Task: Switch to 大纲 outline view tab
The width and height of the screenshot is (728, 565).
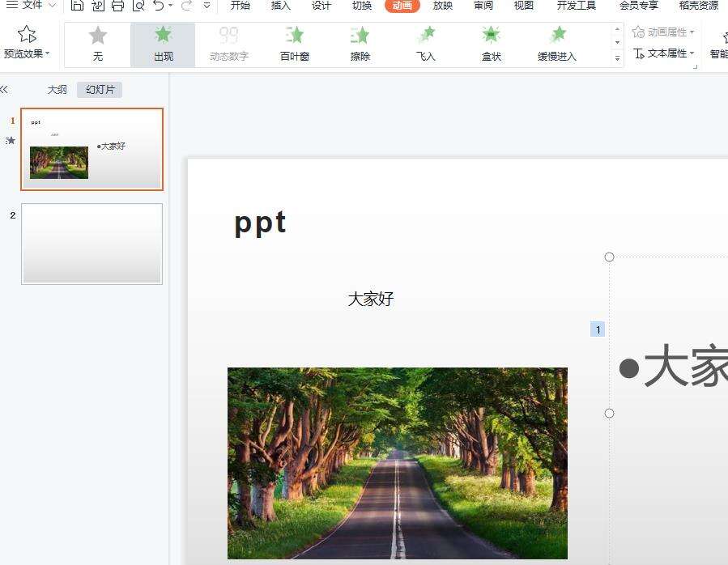Action: point(57,90)
